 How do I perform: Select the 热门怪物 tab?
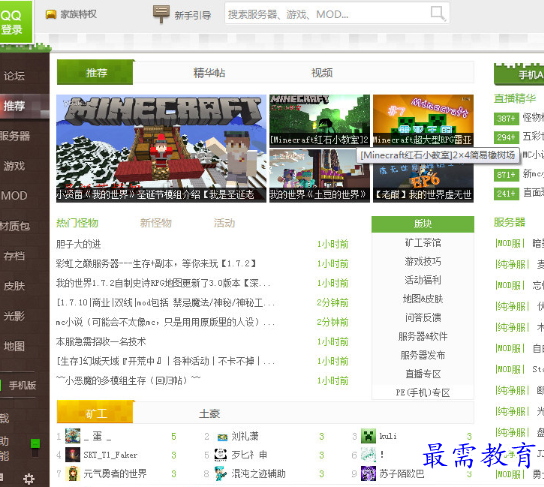(77, 223)
